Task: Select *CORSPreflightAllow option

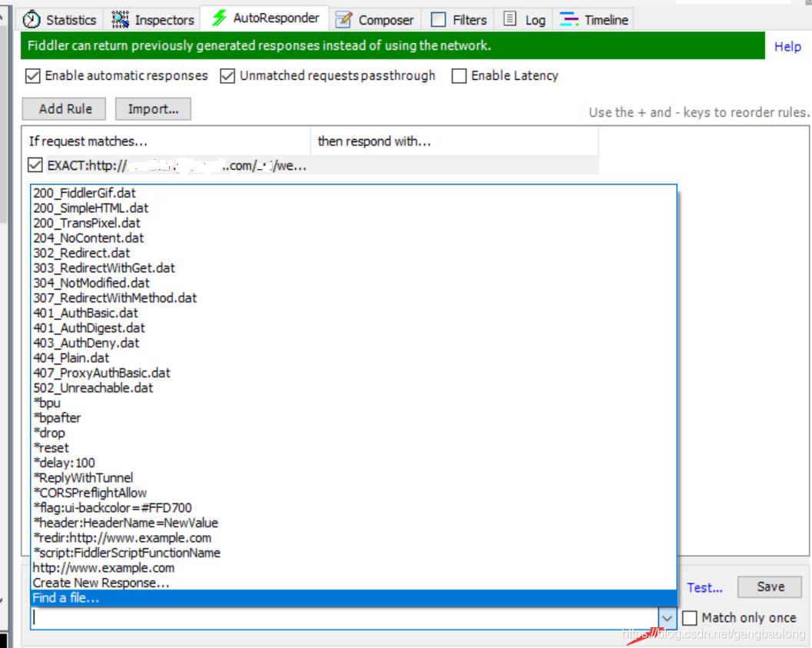Action: click(x=353, y=493)
